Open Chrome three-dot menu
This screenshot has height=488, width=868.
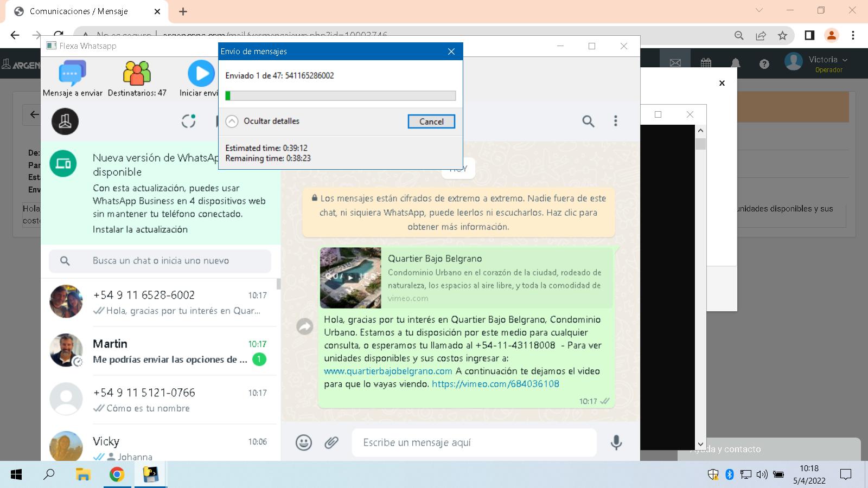853,35
